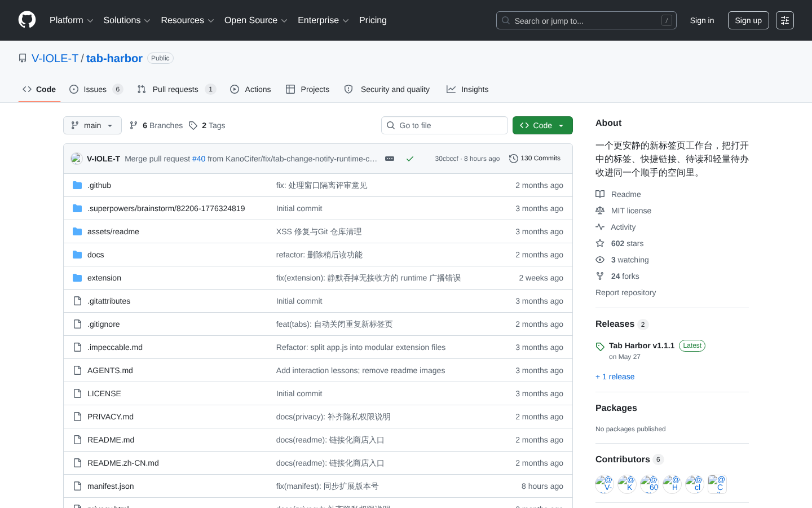
Task: Click the AGENTS.md file icon
Action: click(x=77, y=370)
